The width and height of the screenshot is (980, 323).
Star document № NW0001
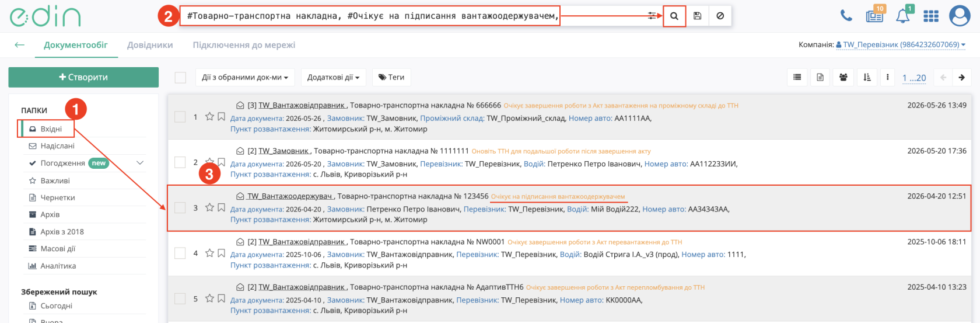point(209,253)
